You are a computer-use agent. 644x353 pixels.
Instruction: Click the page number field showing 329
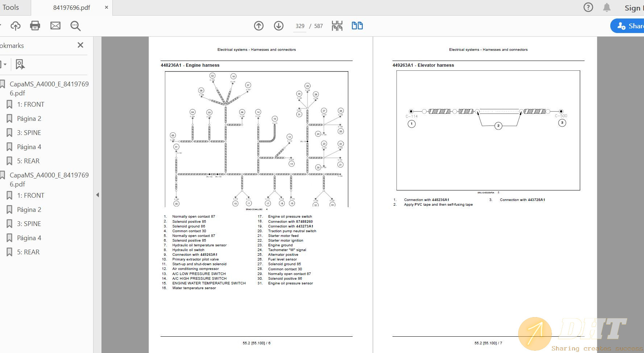[x=299, y=26]
